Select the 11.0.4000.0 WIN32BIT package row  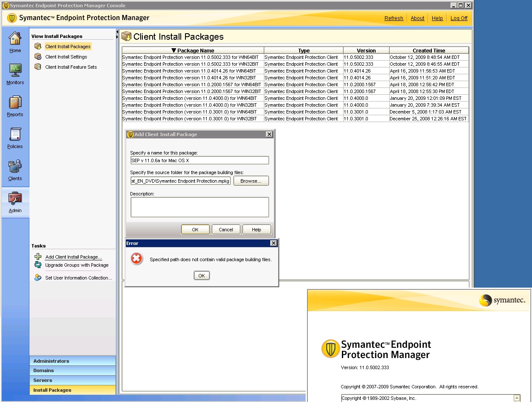pos(295,105)
